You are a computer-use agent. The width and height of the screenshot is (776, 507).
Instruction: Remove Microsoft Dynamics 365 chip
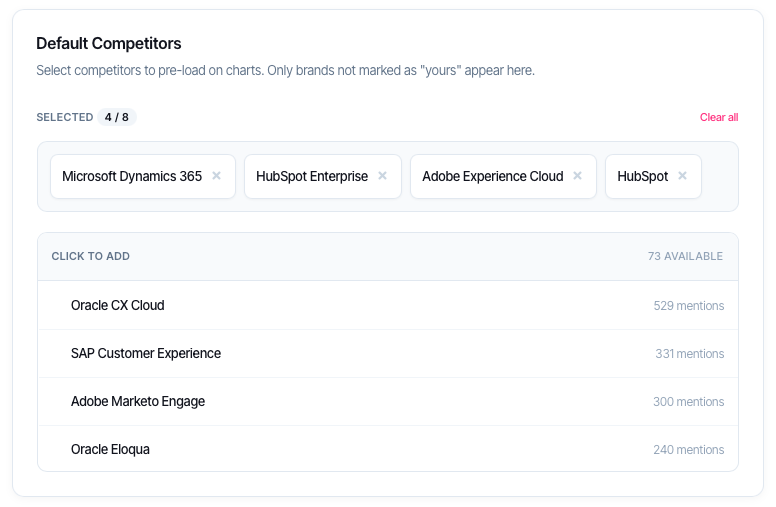(216, 176)
